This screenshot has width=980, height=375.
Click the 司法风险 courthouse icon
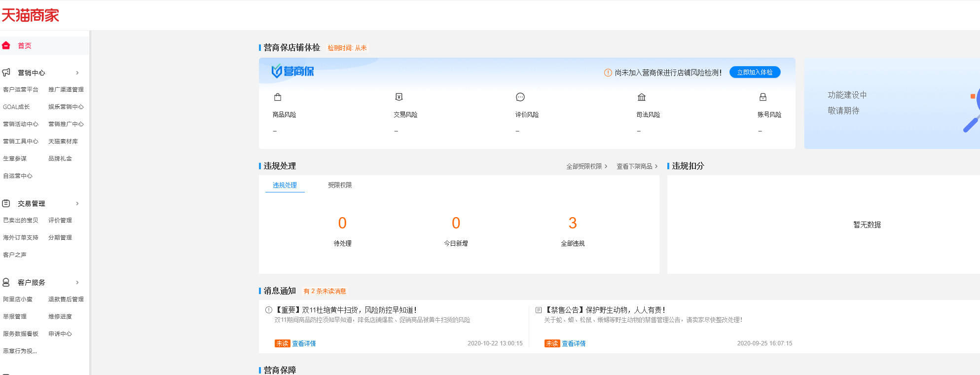click(642, 97)
